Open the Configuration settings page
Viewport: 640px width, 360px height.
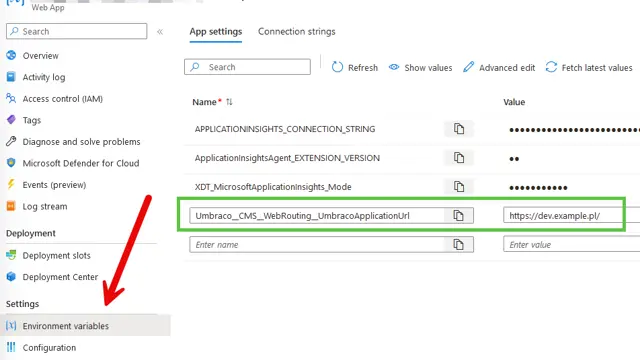tap(49, 348)
